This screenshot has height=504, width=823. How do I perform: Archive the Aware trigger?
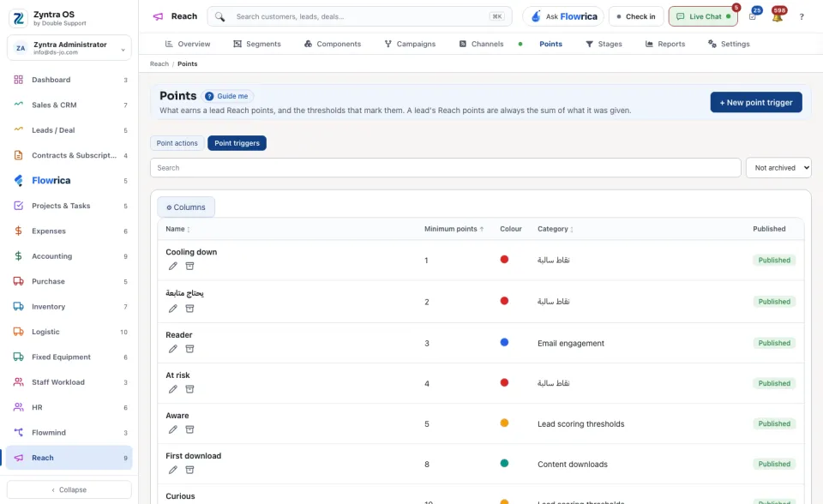pos(189,430)
